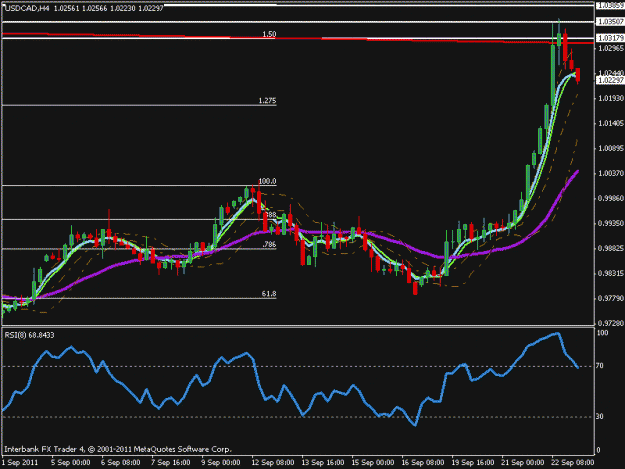Click the 1.01405 price axis value
The height and width of the screenshot is (469, 625).
coord(611,124)
